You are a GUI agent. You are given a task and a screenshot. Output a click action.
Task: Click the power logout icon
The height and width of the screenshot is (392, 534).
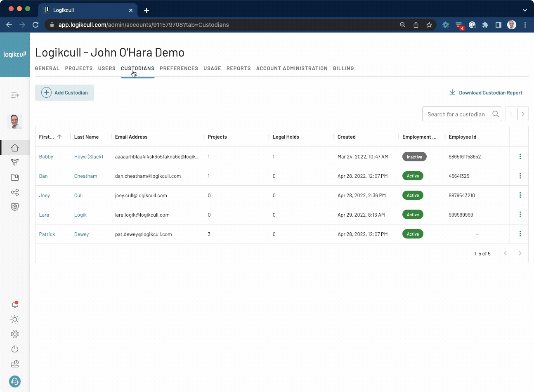point(15,349)
